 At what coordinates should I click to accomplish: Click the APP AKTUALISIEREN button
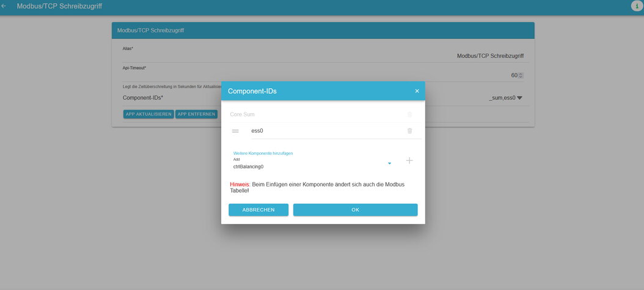coord(148,114)
